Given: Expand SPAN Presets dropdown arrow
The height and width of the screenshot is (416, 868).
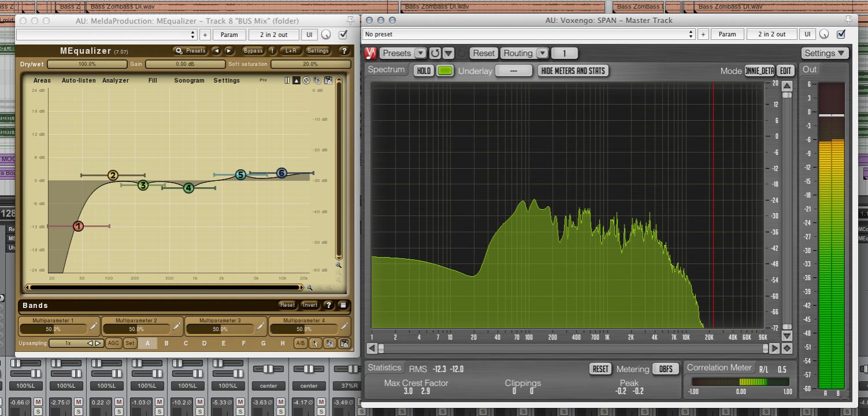Looking at the screenshot, I should point(420,53).
